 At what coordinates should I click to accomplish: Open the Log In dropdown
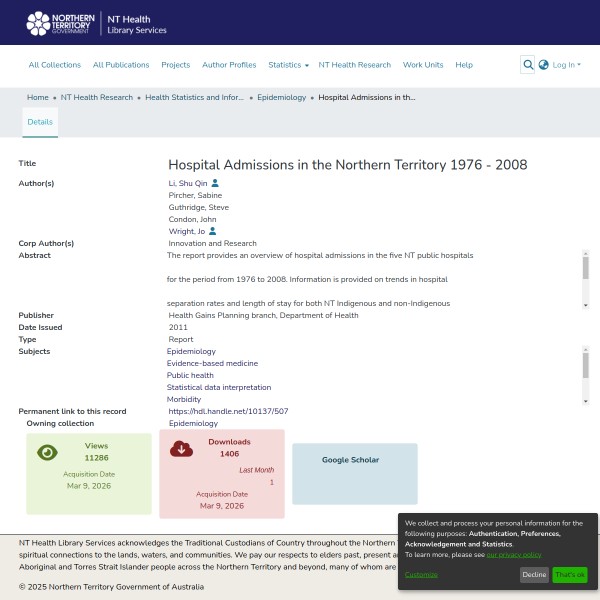(x=566, y=65)
